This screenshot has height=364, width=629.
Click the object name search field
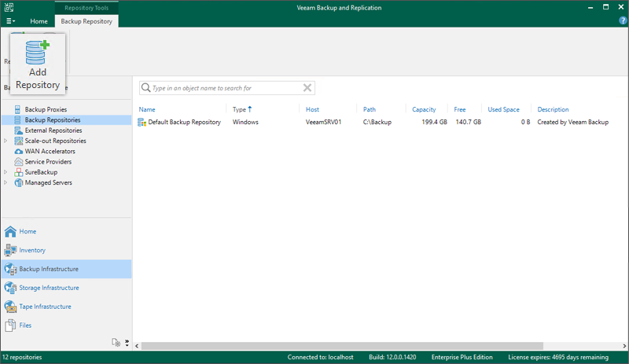[226, 88]
